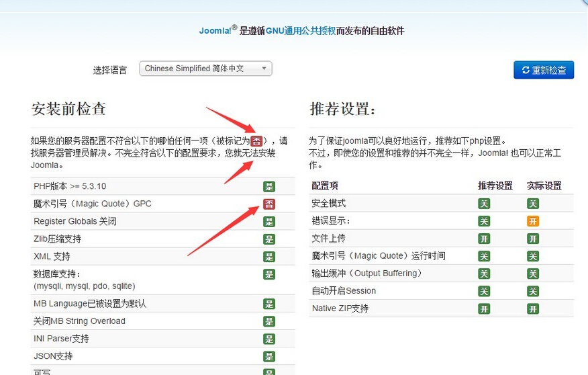Click 安全模式 recommended 关 badge
Screen dimensions: 588x375
[484, 204]
